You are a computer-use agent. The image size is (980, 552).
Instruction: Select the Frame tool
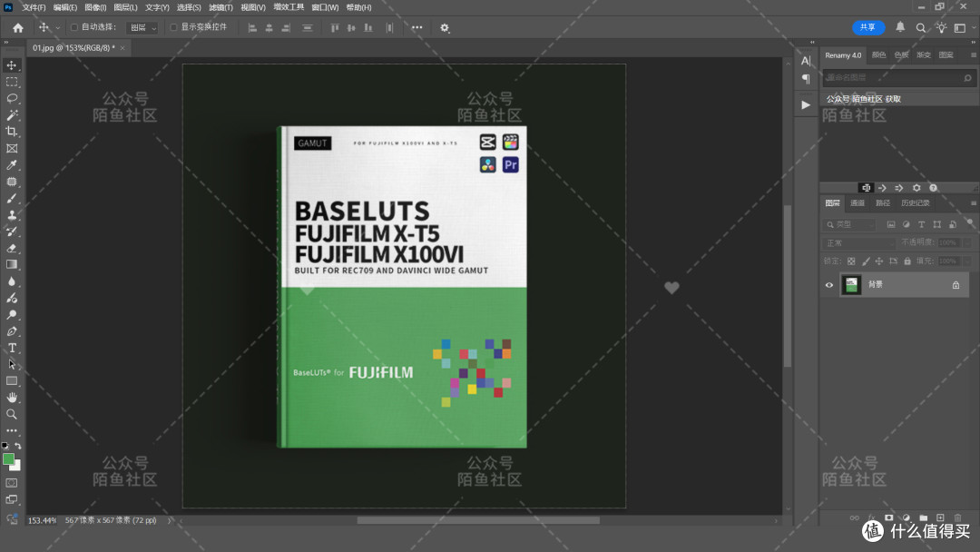tap(12, 148)
